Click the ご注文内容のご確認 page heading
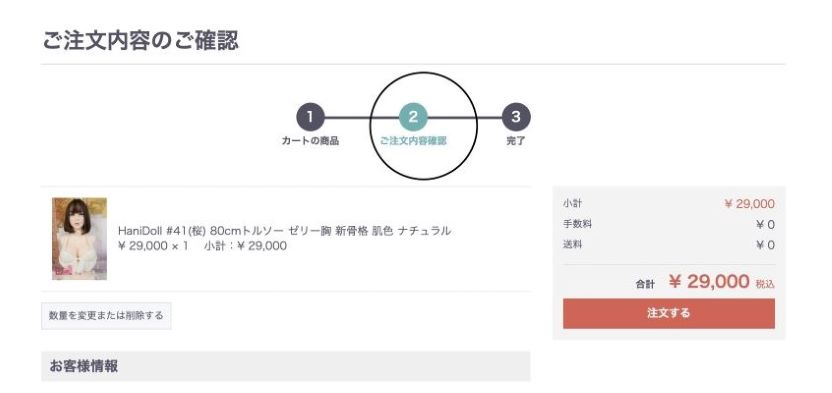832x393 pixels. (x=141, y=41)
